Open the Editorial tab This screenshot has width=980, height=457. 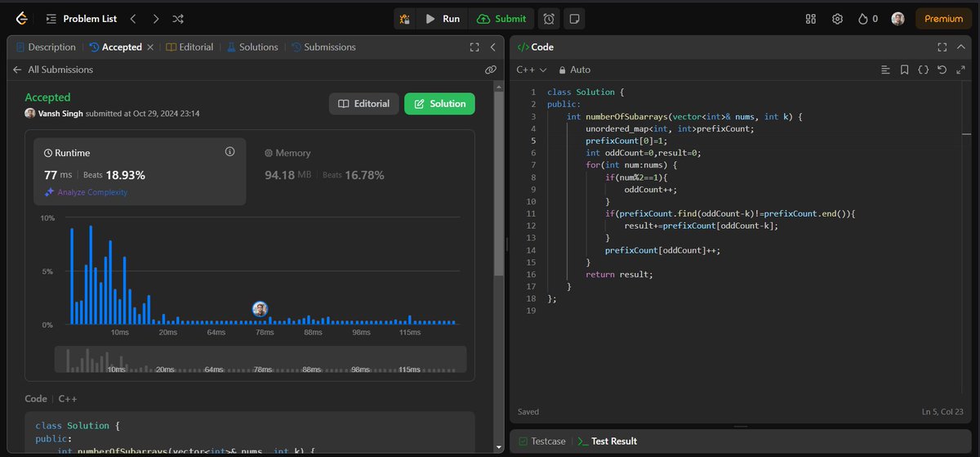click(189, 47)
